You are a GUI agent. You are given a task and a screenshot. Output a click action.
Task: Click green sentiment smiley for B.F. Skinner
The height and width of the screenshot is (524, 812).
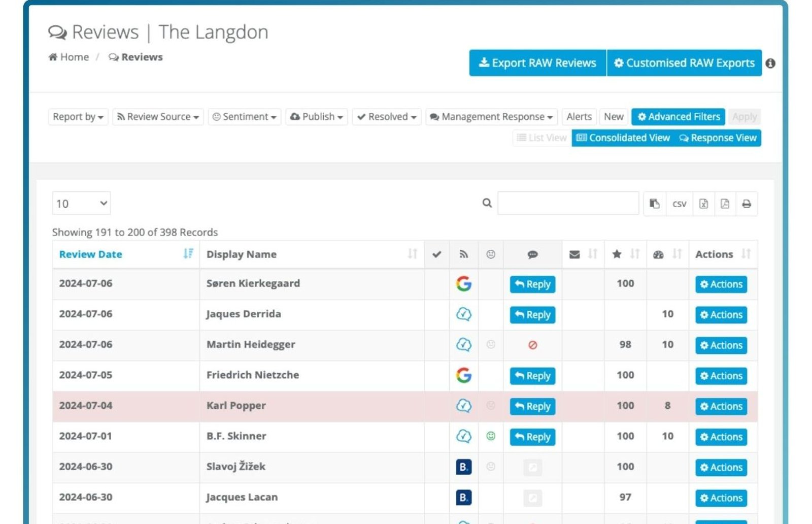click(491, 436)
